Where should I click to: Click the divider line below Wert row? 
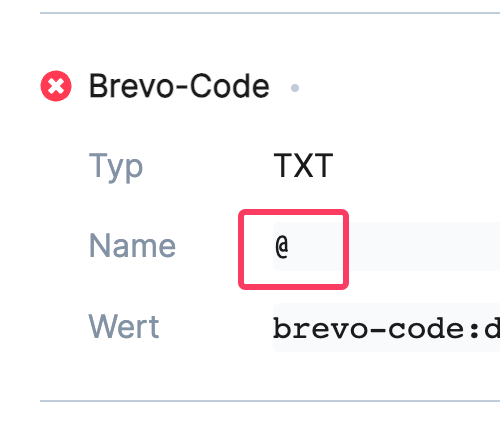coord(270,401)
